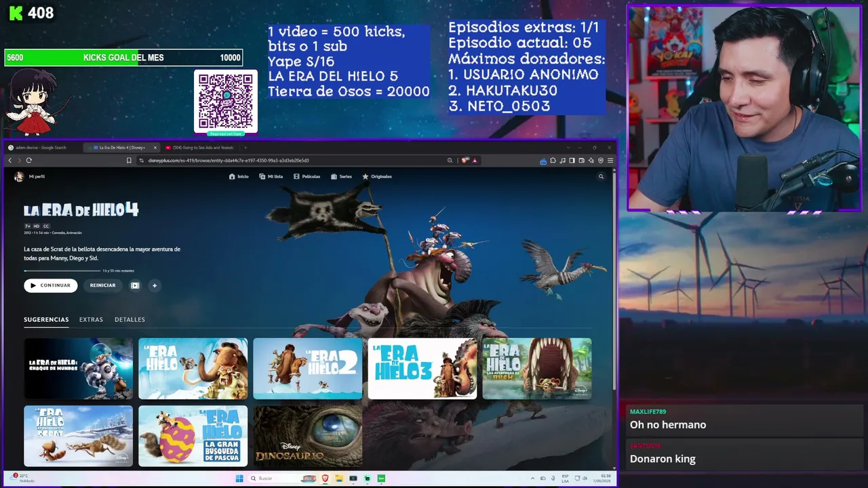Open File Explorer from the taskbar
Viewport: 868px width, 488px height.
tap(339, 479)
